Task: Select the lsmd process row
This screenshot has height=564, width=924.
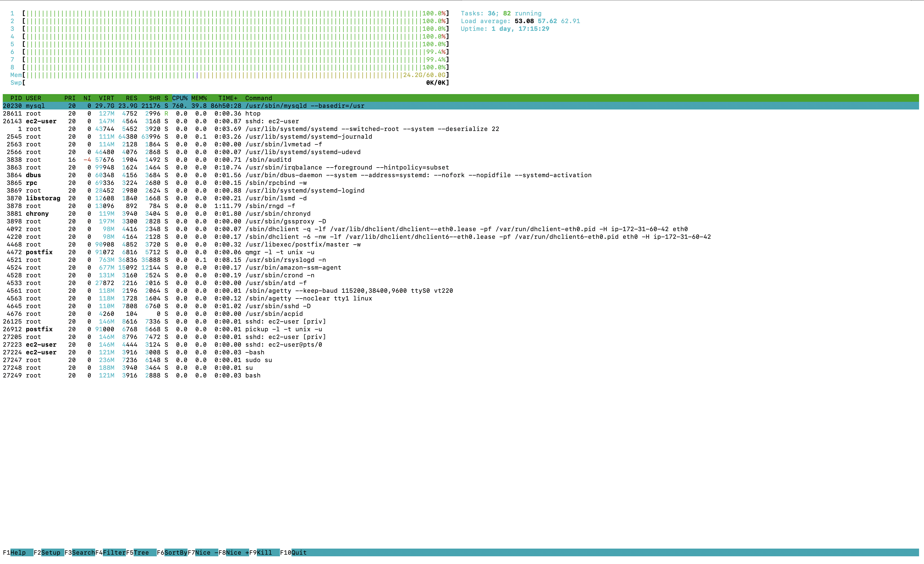Action: (x=461, y=198)
